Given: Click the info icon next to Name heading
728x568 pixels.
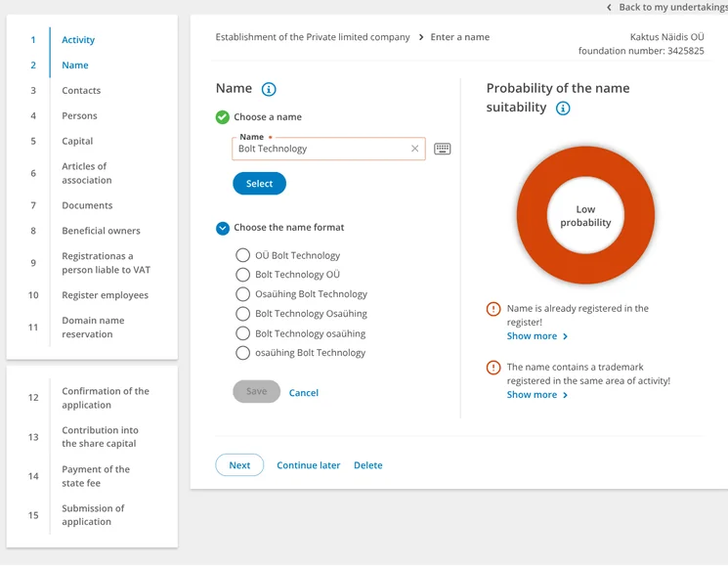Looking at the screenshot, I should (x=269, y=89).
